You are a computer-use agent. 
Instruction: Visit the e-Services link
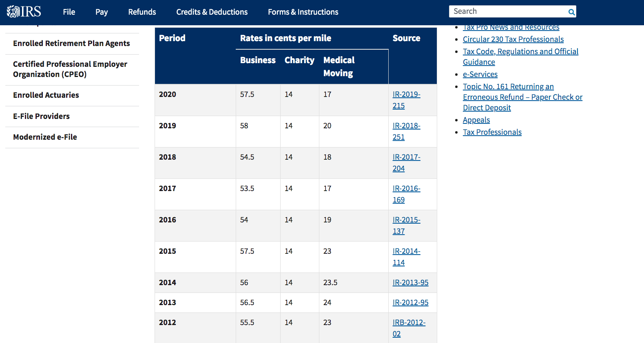[480, 75]
